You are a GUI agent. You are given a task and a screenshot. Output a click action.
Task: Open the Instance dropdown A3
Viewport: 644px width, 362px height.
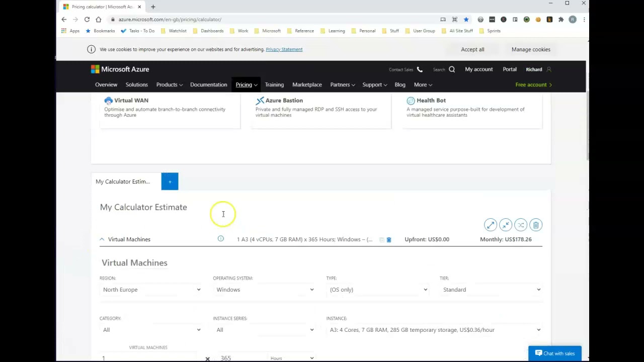click(x=435, y=330)
